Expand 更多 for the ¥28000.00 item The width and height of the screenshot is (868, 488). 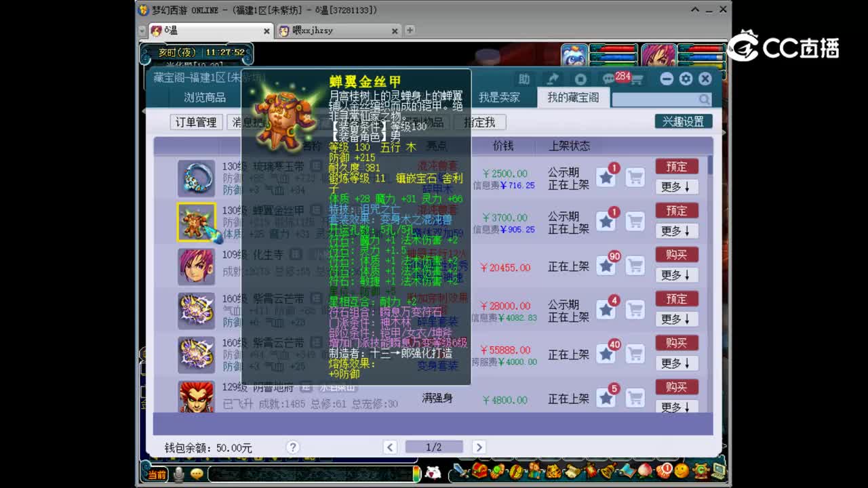pyautogui.click(x=677, y=319)
